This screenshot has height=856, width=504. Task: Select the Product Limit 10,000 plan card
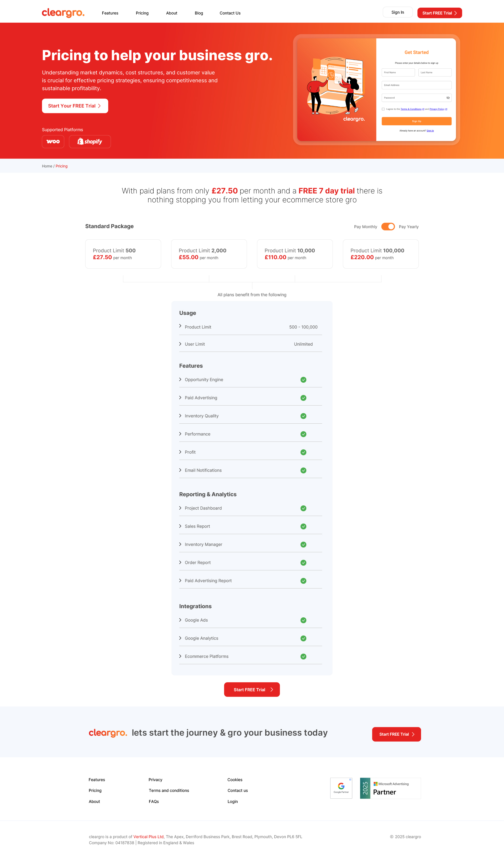(295, 254)
